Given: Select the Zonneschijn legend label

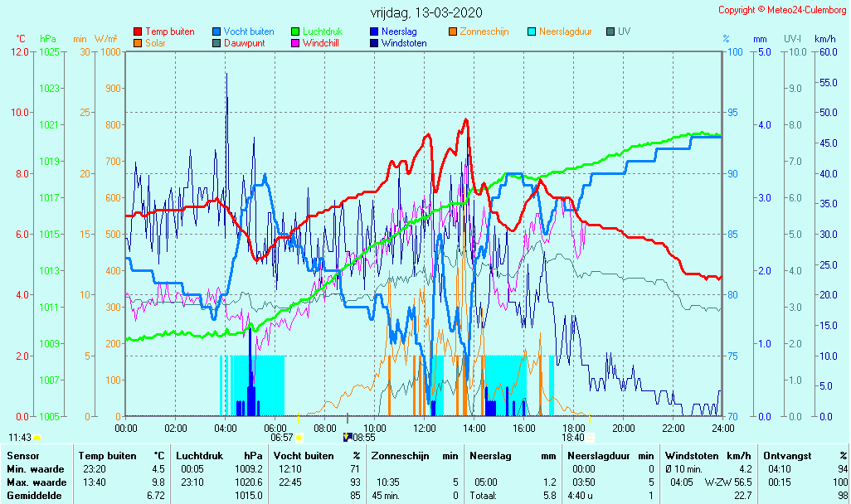Looking at the screenshot, I should (488, 31).
